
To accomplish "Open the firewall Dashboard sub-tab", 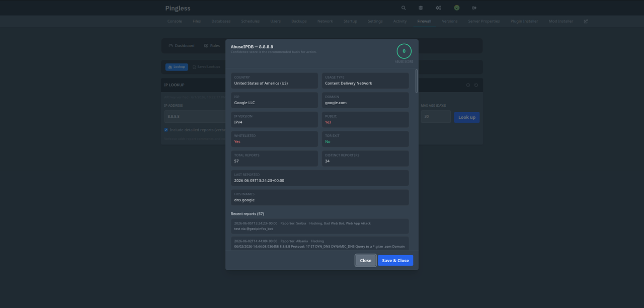I will click(x=182, y=46).
